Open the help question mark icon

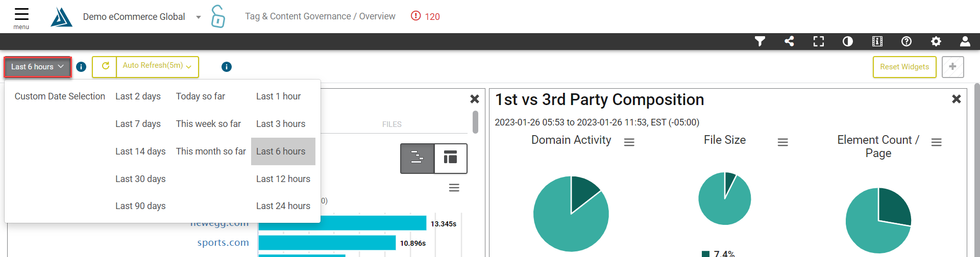coord(906,41)
